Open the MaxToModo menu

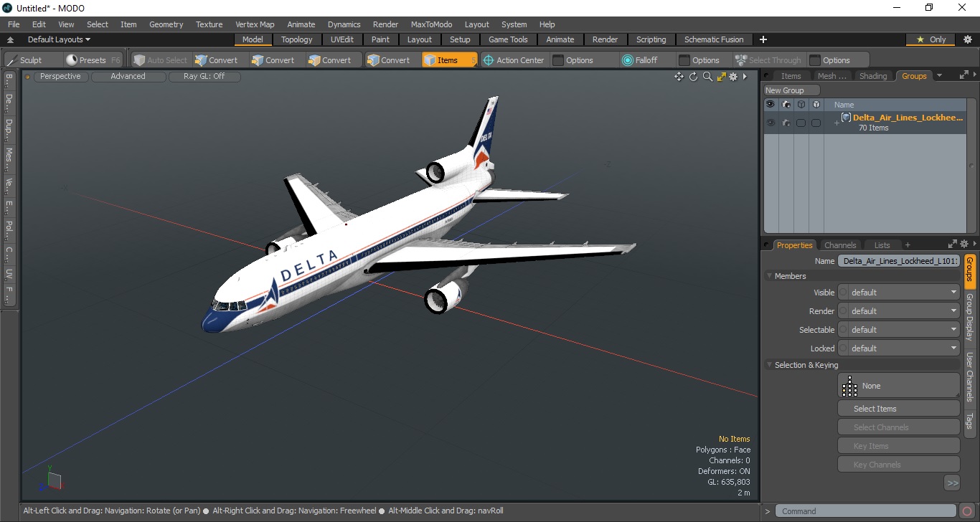click(431, 24)
